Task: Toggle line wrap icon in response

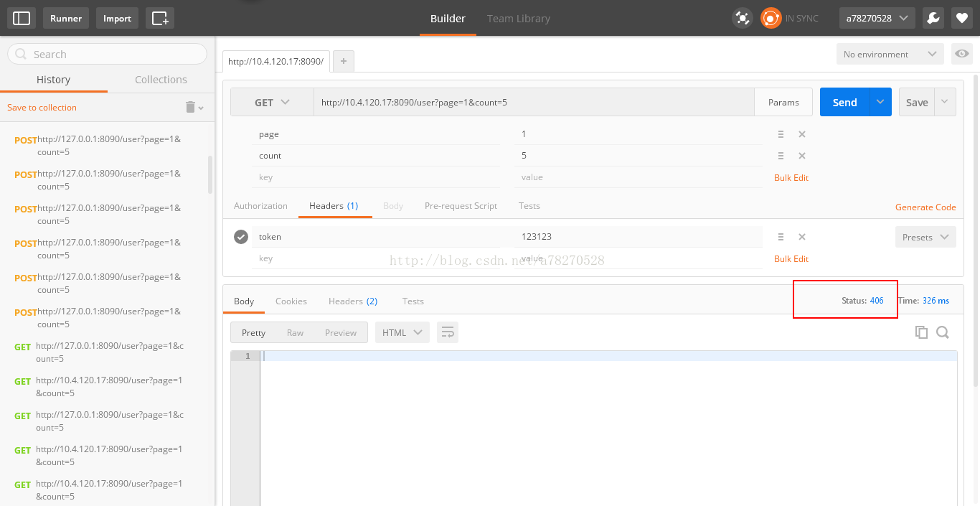Action: [448, 332]
